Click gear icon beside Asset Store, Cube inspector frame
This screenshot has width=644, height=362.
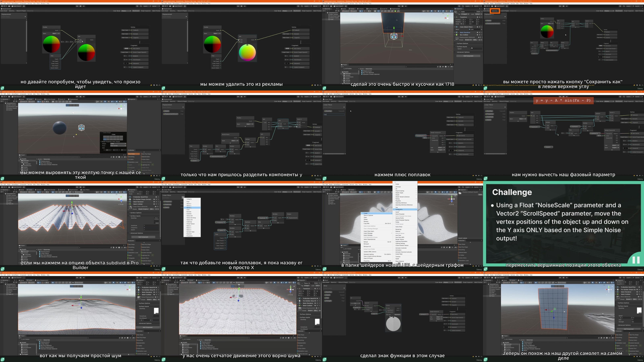pos(346,6)
